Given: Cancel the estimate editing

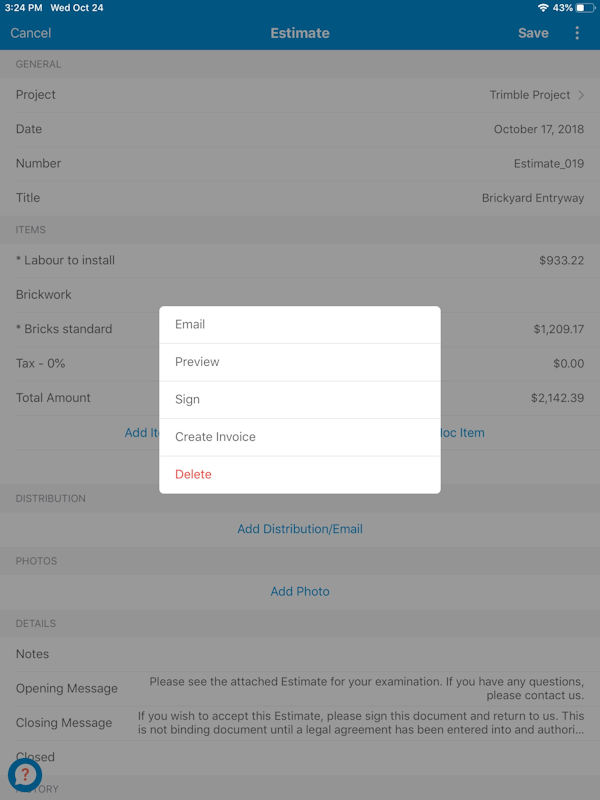Looking at the screenshot, I should (31, 33).
